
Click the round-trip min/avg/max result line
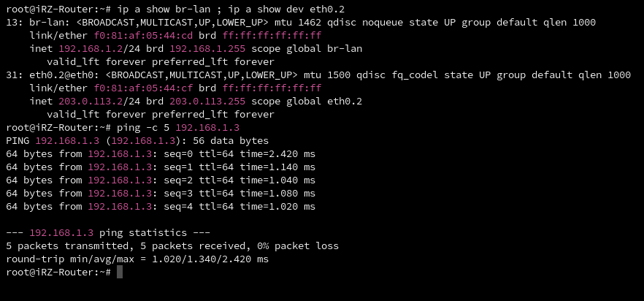coord(137,259)
